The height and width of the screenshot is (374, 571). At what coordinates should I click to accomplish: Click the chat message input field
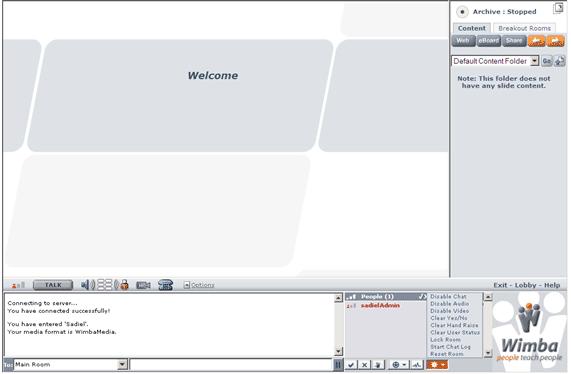tap(231, 364)
